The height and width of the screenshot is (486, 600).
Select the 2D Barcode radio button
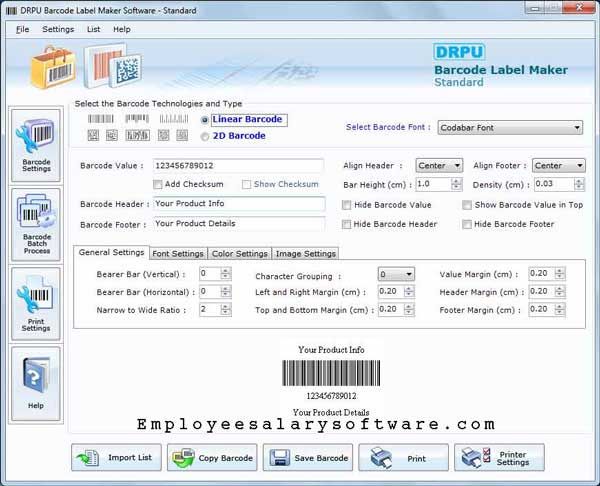click(205, 136)
